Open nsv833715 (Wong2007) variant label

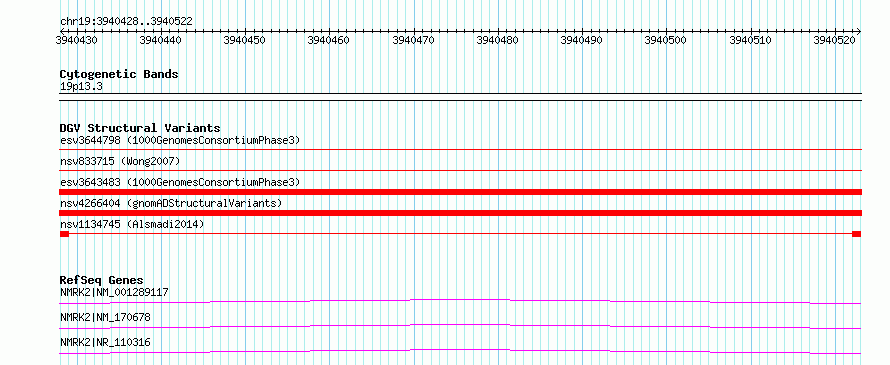tap(120, 162)
